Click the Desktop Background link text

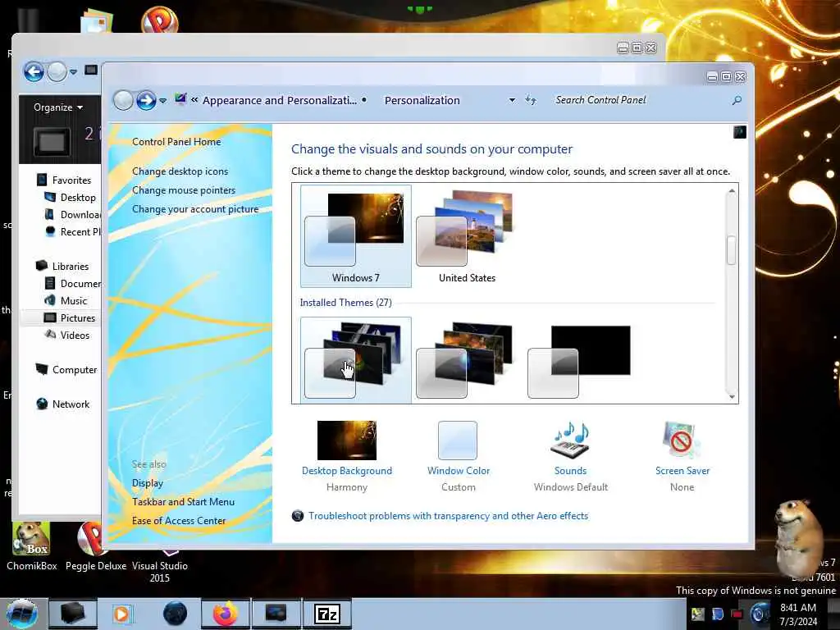[347, 471]
